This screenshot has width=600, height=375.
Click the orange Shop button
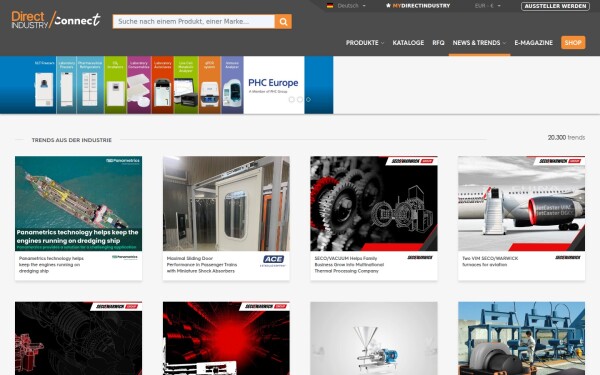point(573,42)
